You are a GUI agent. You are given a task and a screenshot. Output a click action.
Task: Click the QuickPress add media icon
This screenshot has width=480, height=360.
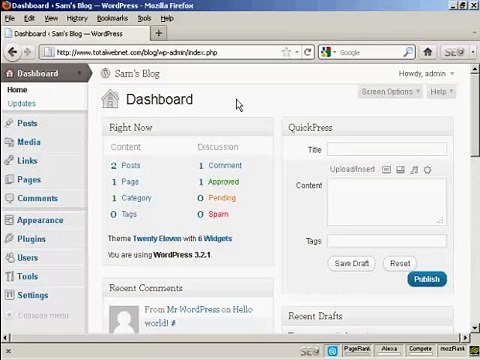coord(427,170)
